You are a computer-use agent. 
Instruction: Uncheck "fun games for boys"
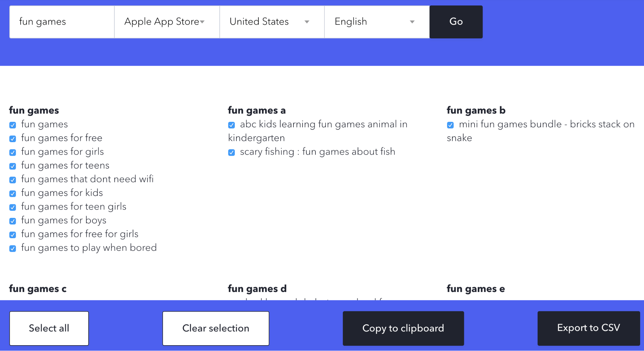click(13, 221)
